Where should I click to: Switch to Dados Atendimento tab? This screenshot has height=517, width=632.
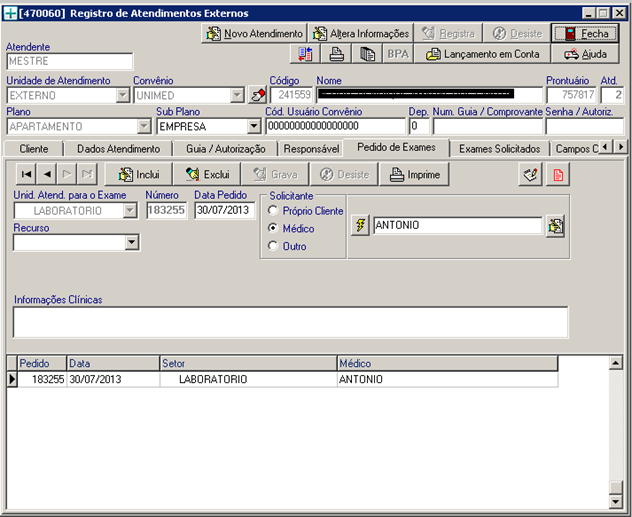coord(118,149)
